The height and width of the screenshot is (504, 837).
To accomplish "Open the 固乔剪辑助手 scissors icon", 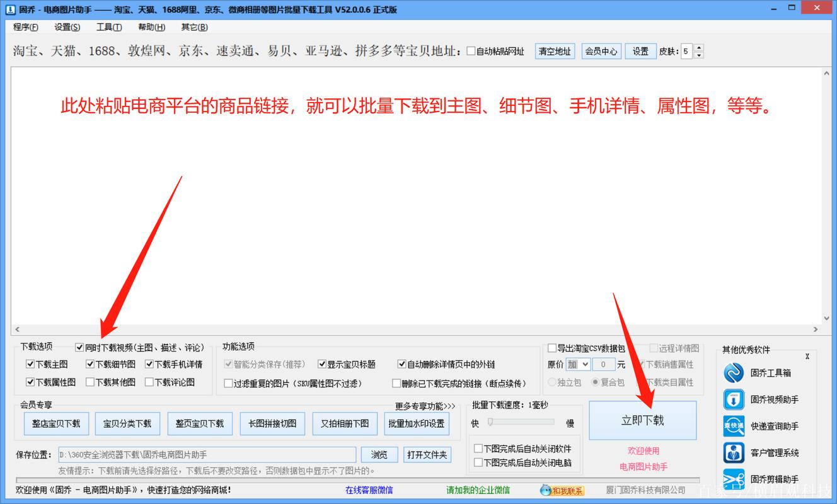I will pos(734,479).
